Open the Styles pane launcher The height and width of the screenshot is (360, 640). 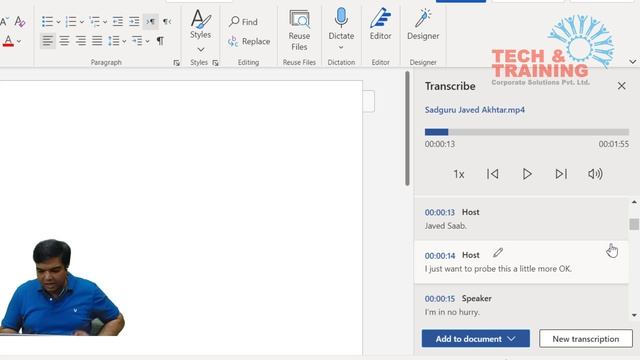coord(216,63)
